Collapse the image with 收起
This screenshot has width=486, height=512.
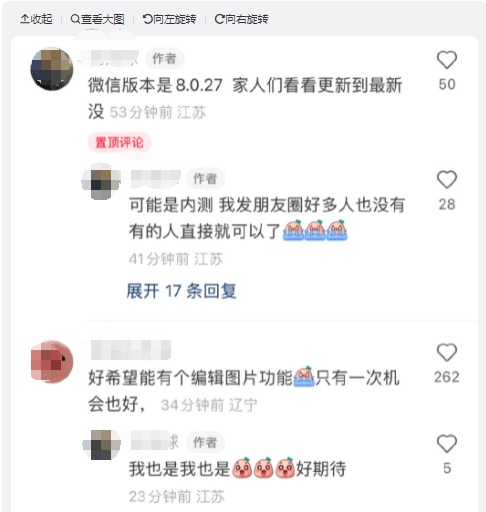pyautogui.click(x=36, y=19)
